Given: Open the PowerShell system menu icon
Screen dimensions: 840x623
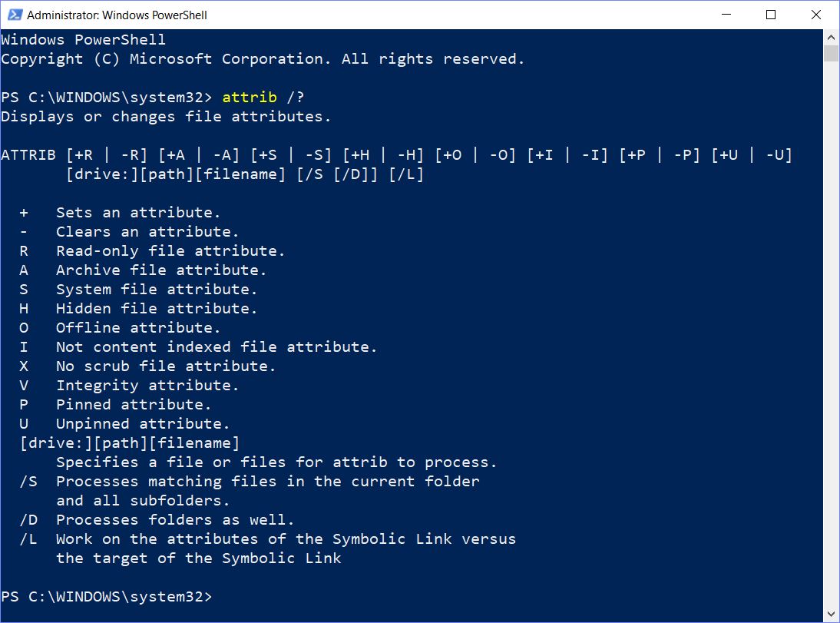Looking at the screenshot, I should pos(15,15).
